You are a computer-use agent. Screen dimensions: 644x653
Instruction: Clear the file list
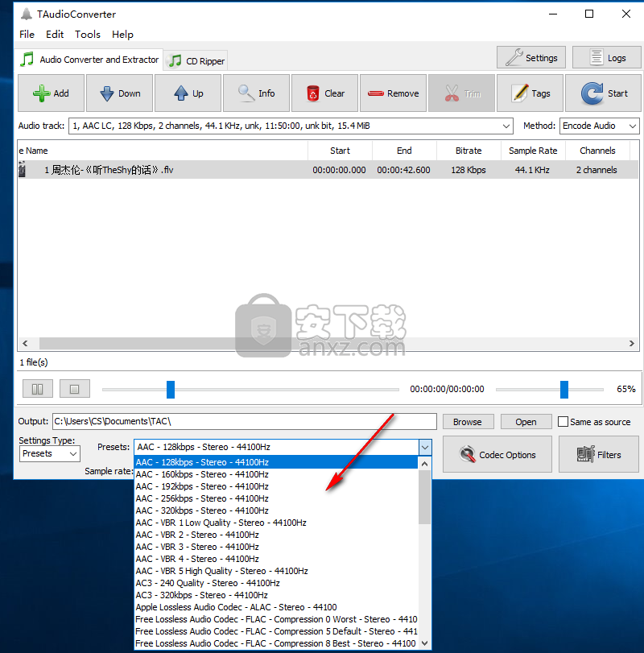pyautogui.click(x=324, y=93)
